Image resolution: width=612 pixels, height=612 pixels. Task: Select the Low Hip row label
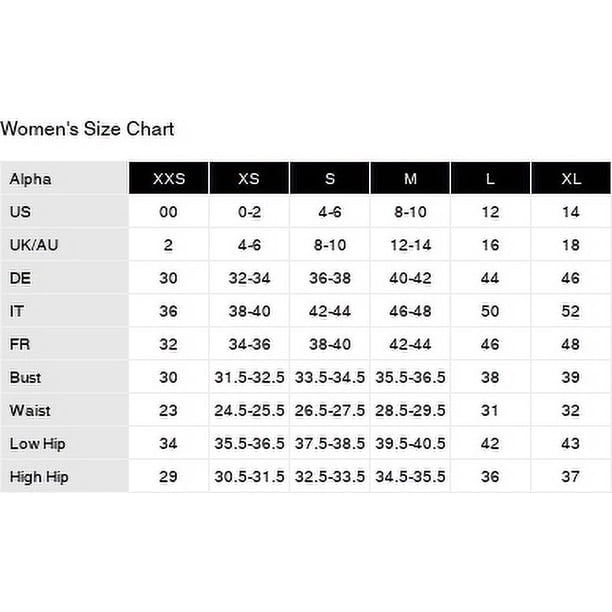(37, 444)
